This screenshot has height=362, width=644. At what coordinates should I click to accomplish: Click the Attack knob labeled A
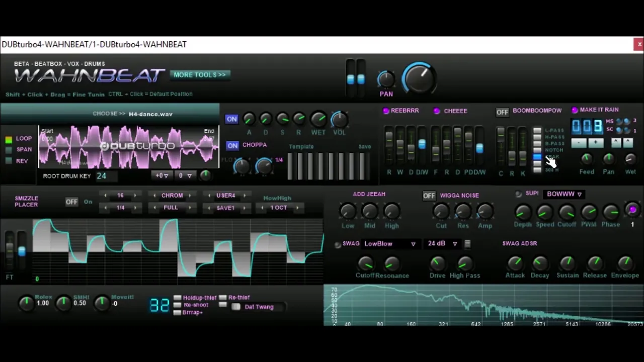coord(249,119)
